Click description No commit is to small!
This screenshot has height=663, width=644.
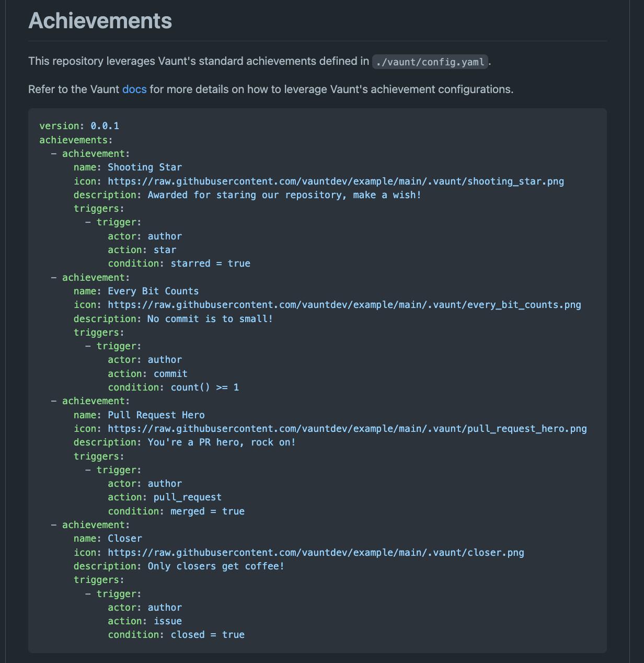pyautogui.click(x=174, y=319)
